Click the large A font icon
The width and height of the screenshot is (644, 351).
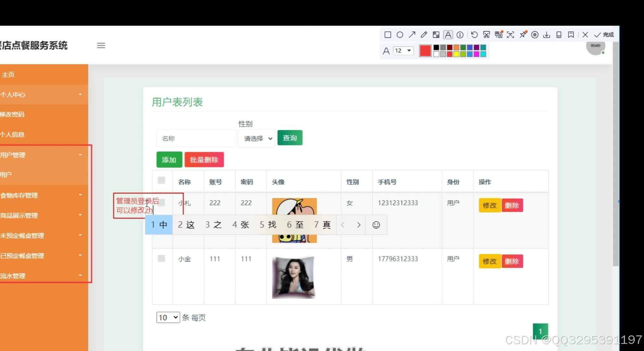point(386,51)
